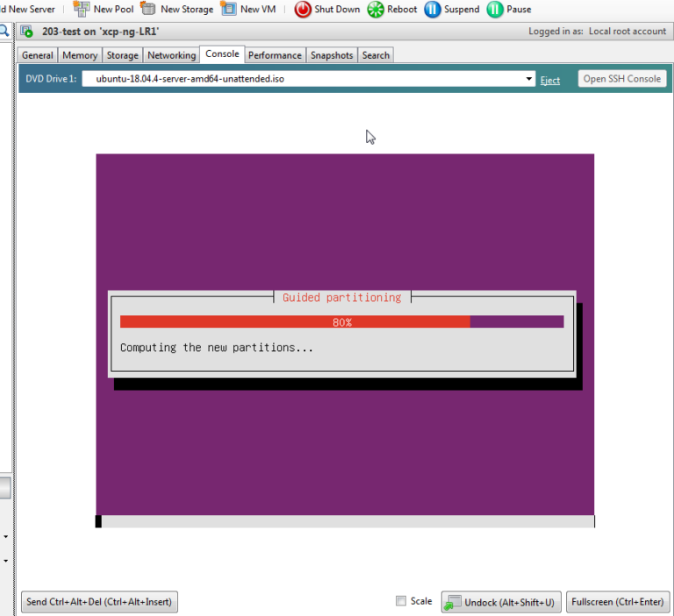Screen dimensions: 674x616
Task: Click the 'Guided partitioning' dialog title
Action: (x=342, y=297)
